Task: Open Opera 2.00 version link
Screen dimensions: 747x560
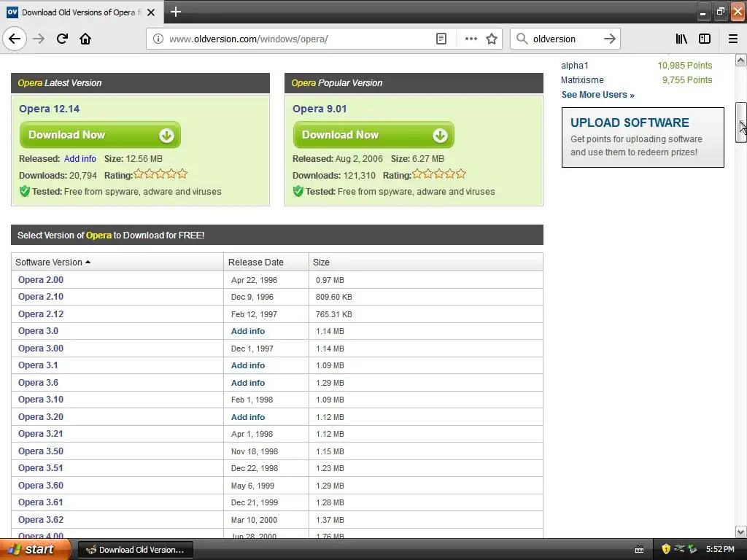Action: coord(41,279)
